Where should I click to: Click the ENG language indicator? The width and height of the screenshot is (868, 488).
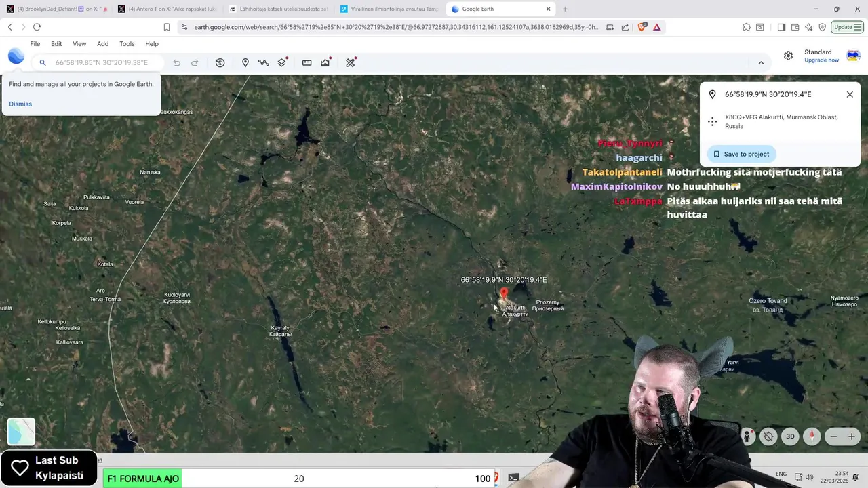(x=781, y=474)
